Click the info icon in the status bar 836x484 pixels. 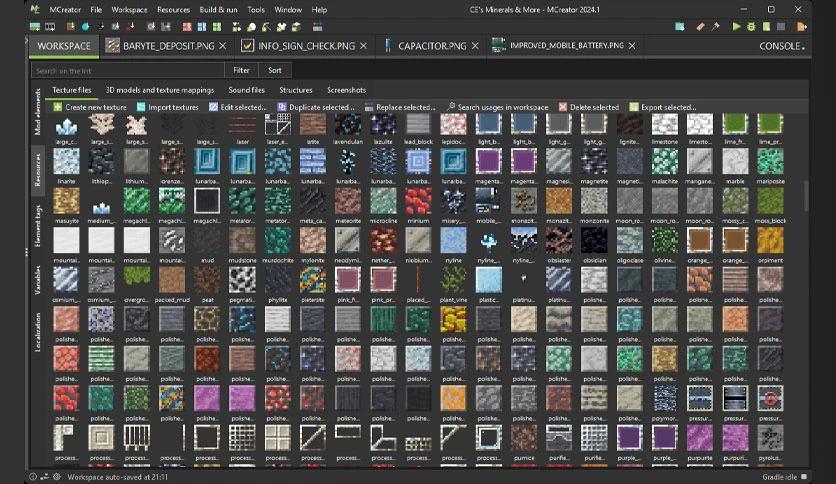click(x=33, y=477)
